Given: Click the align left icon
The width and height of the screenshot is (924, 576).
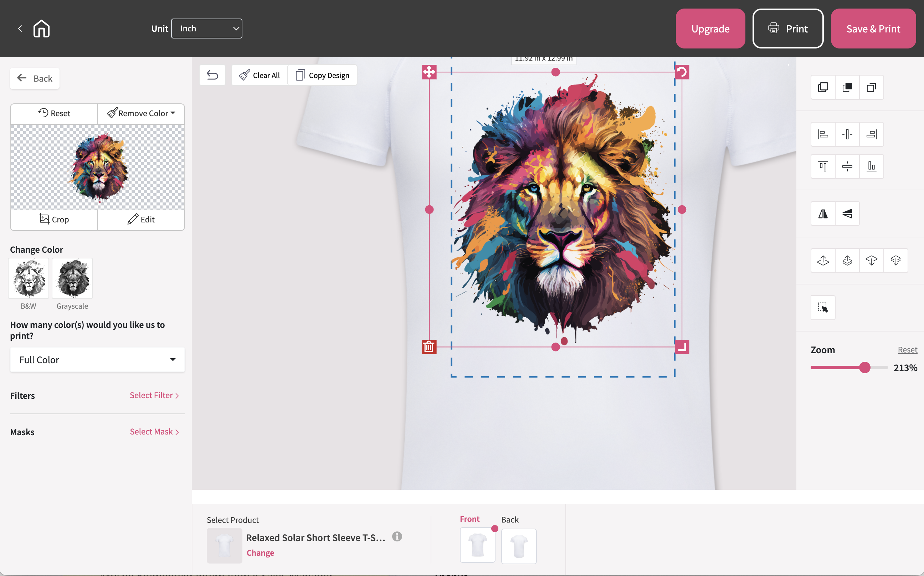Looking at the screenshot, I should click(x=823, y=134).
